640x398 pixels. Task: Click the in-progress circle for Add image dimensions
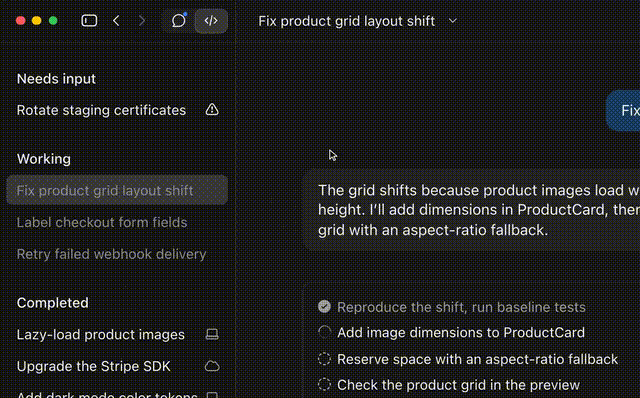(324, 332)
